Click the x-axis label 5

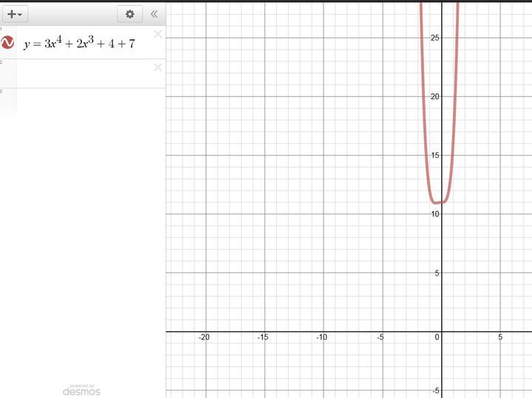500,337
